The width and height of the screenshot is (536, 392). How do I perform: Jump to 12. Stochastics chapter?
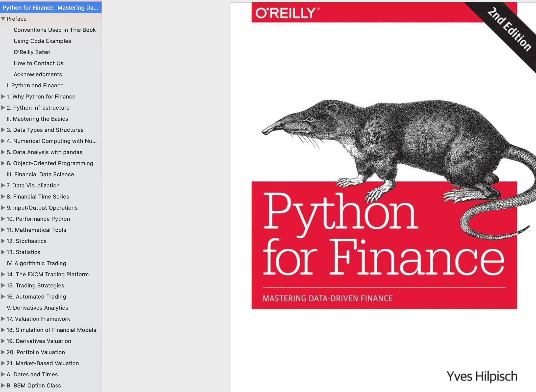point(27,241)
